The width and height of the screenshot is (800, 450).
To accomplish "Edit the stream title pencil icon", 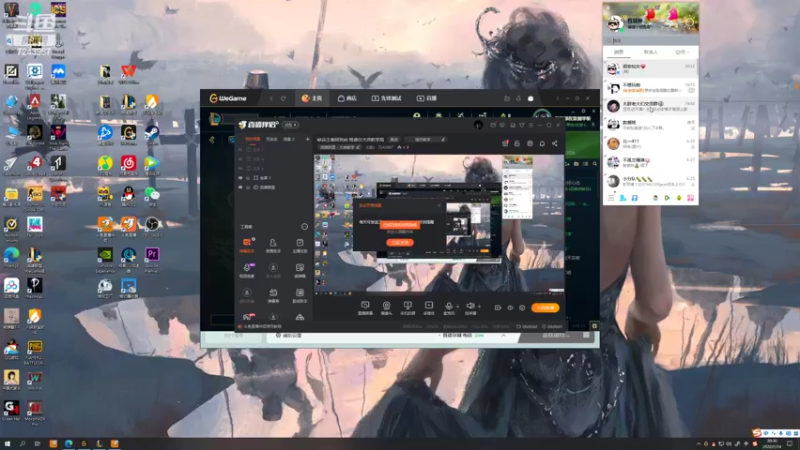I will (x=443, y=139).
